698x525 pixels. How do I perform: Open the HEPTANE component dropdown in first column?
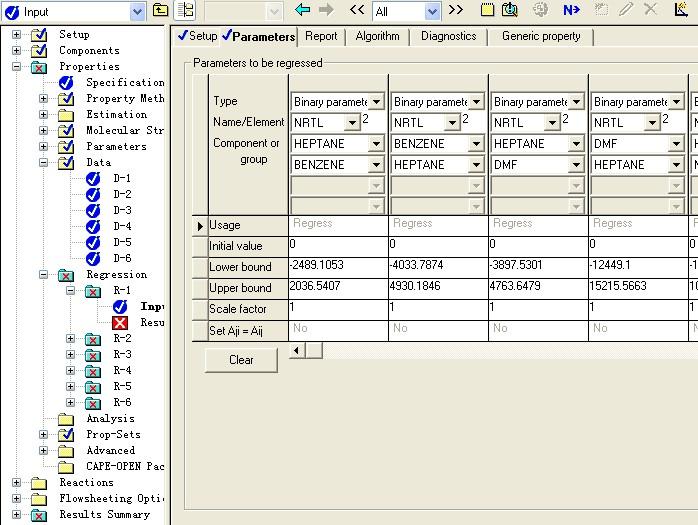coord(376,143)
